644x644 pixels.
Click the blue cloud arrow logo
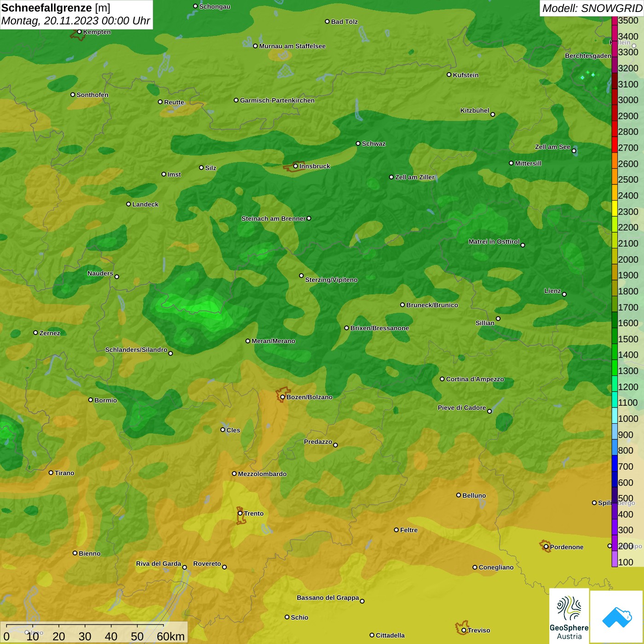pyautogui.click(x=617, y=617)
